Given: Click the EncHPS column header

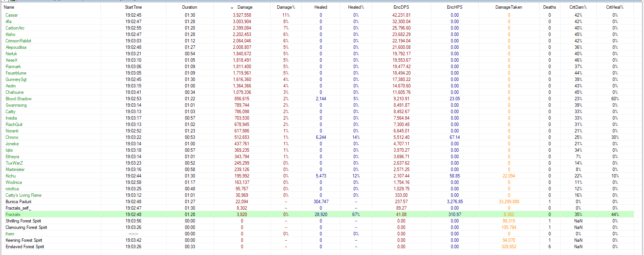Looking at the screenshot, I should (455, 7).
